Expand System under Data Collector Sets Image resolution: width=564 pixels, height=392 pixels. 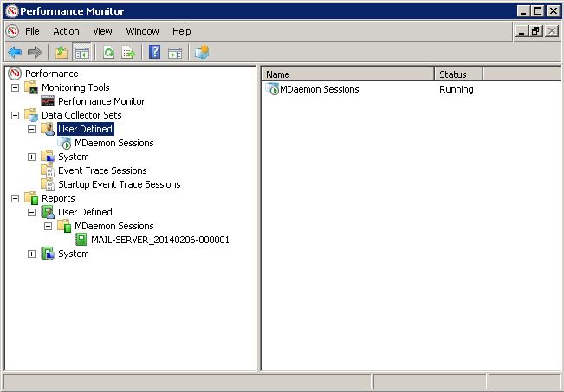32,157
